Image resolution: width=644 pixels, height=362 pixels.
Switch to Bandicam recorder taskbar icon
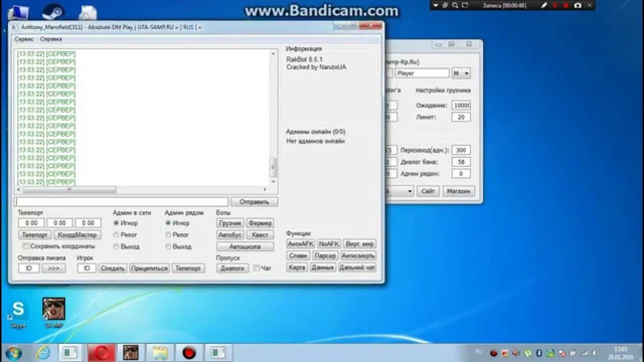coord(189,352)
